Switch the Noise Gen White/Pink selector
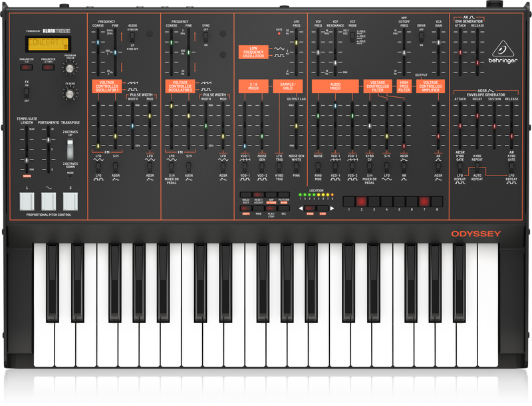The image size is (532, 406). coord(296,165)
